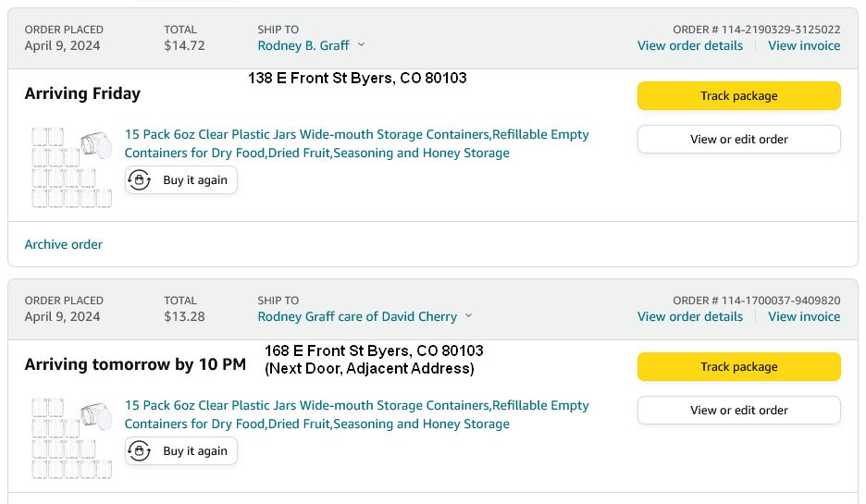Expand chevron beside care of David Cherry
This screenshot has width=866, height=504.
468,316
